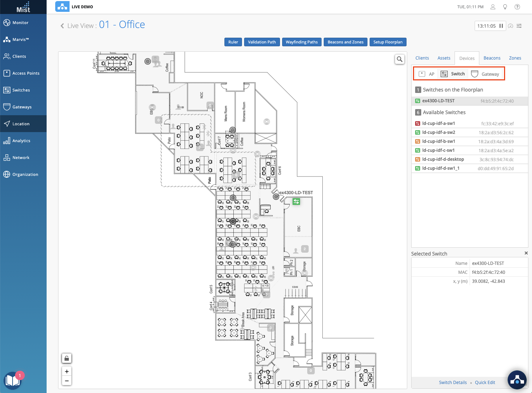Close the Selected Switch panel
532x393 pixels.
click(x=526, y=253)
